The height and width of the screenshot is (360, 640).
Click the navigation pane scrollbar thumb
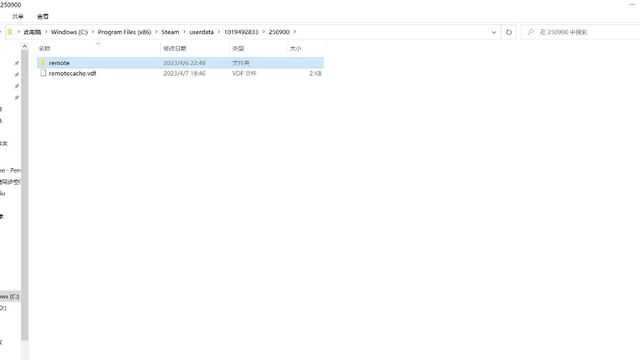click(24, 196)
